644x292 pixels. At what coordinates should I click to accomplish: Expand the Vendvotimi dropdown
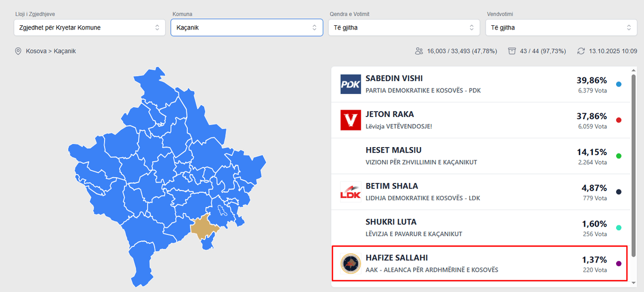coord(561,27)
